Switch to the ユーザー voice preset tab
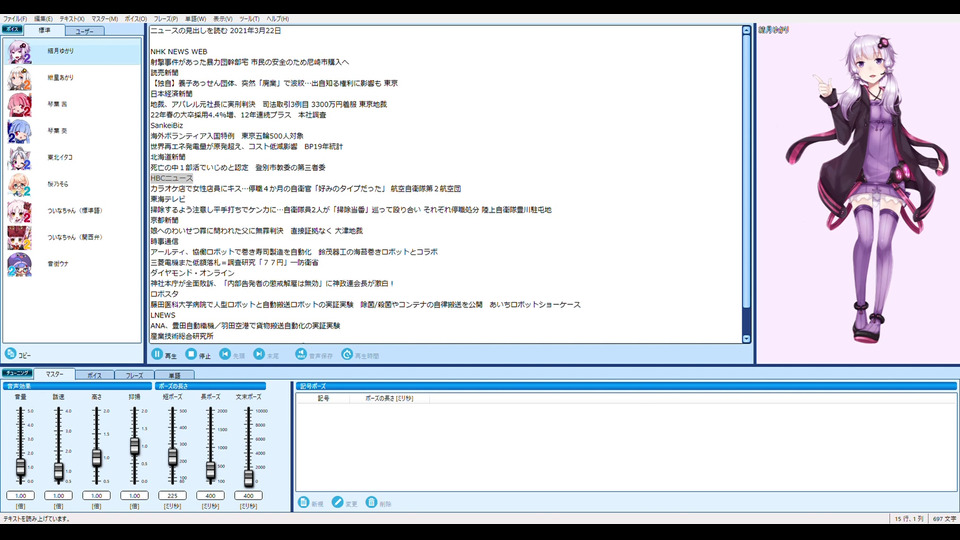 84,31
